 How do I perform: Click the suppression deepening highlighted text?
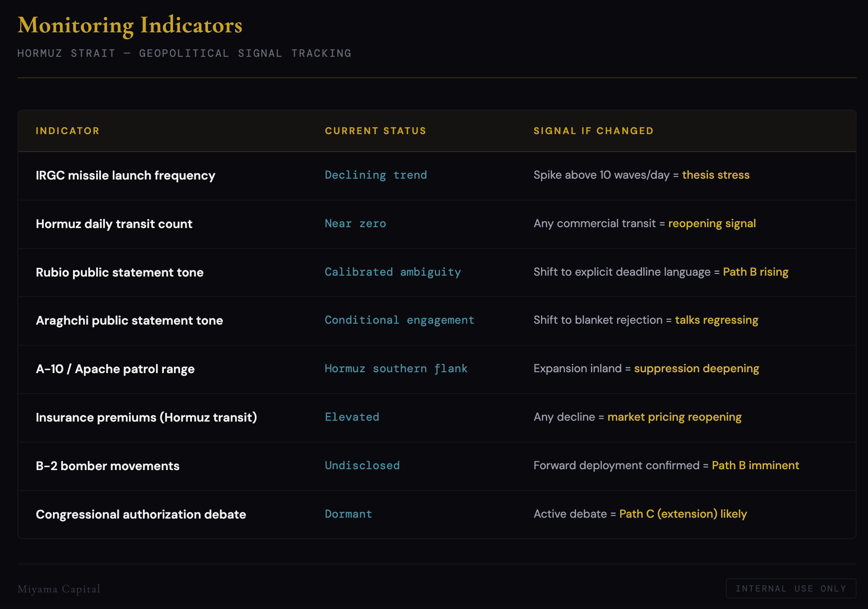coord(696,369)
